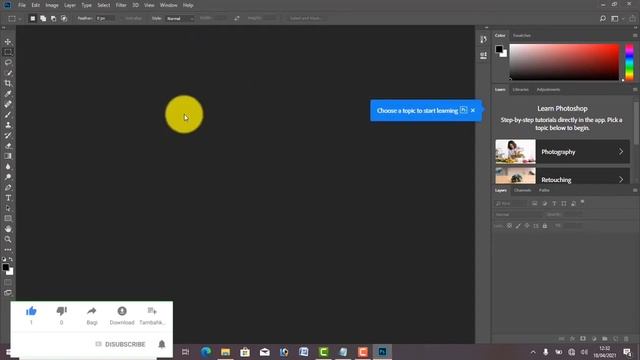Open the History panel icon in dock
The image size is (640, 360).
tap(483, 40)
